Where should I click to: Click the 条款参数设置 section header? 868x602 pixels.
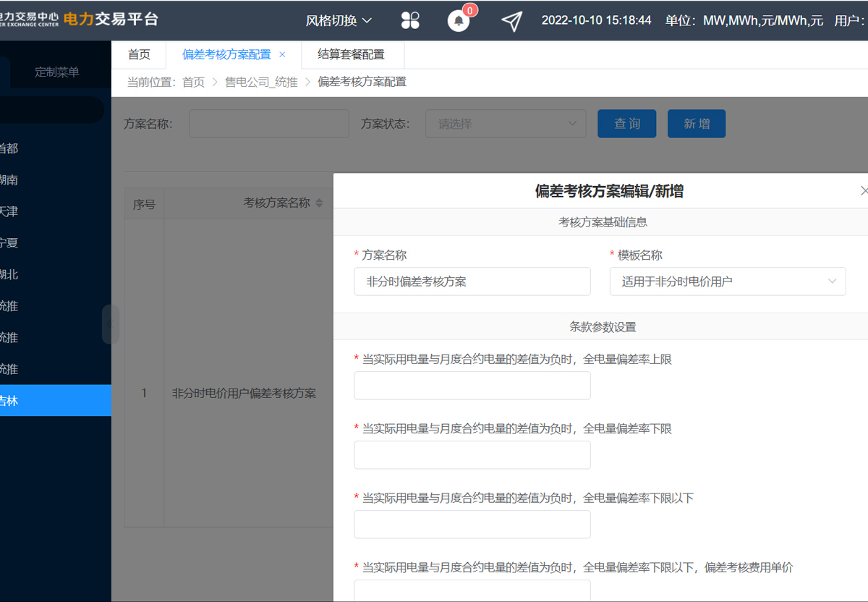pyautogui.click(x=603, y=326)
